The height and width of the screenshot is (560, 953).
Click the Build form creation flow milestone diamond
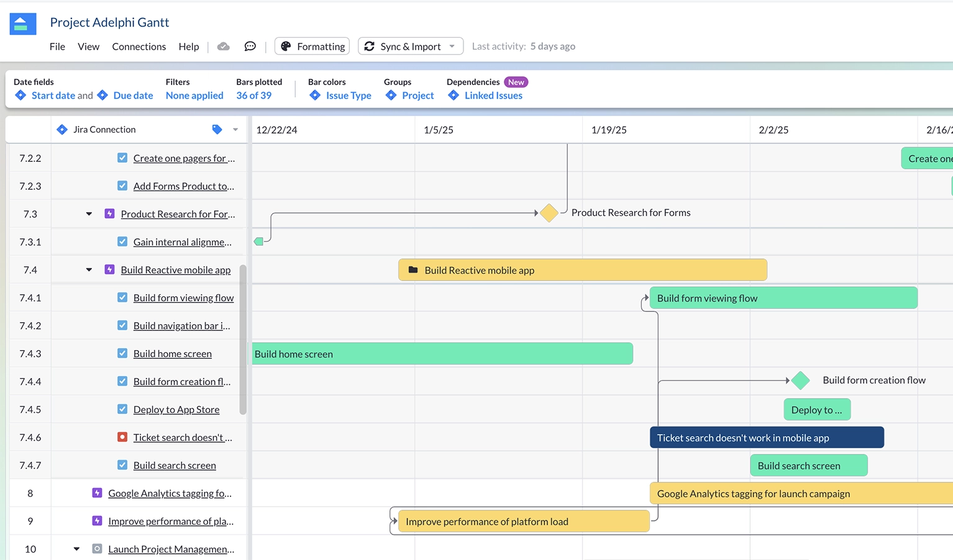(801, 380)
